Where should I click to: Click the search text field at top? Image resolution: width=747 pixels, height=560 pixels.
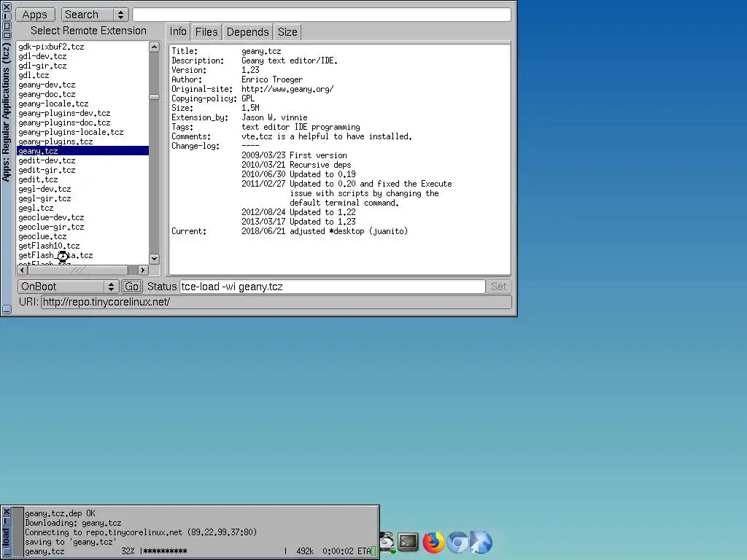[322, 15]
